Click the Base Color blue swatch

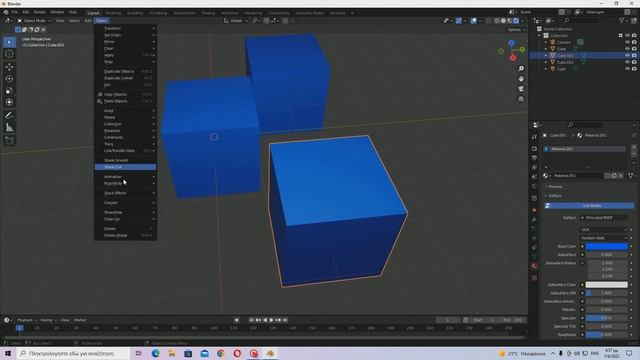pyautogui.click(x=607, y=247)
